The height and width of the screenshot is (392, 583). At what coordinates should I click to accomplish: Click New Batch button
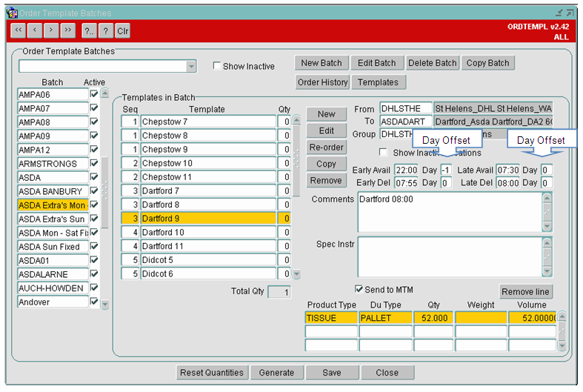click(322, 63)
